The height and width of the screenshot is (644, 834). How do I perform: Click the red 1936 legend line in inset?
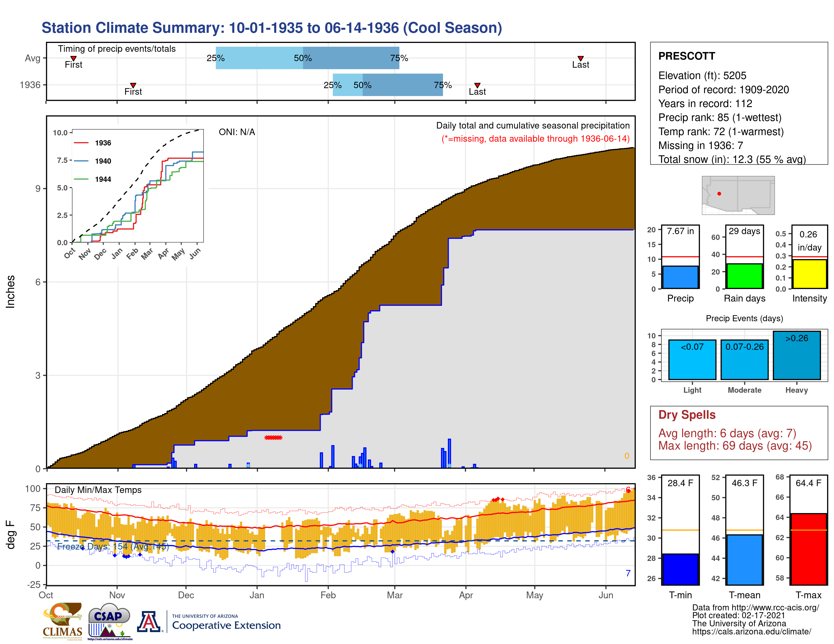point(81,143)
